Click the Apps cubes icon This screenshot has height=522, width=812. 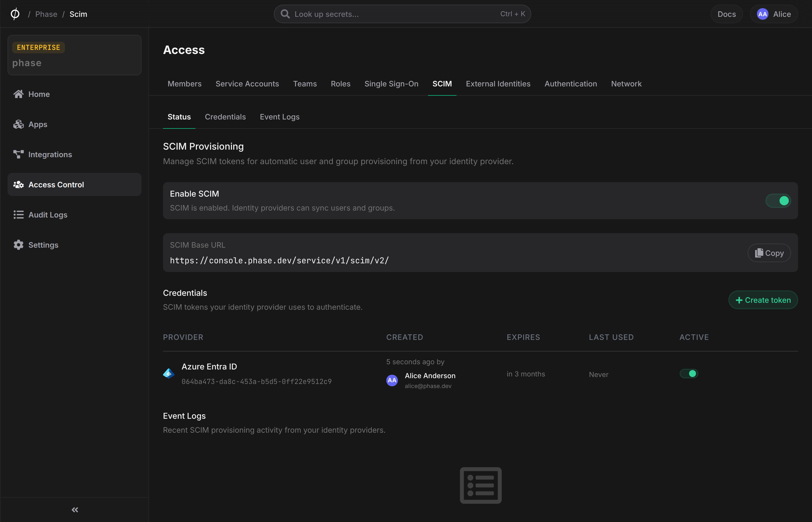coord(18,124)
